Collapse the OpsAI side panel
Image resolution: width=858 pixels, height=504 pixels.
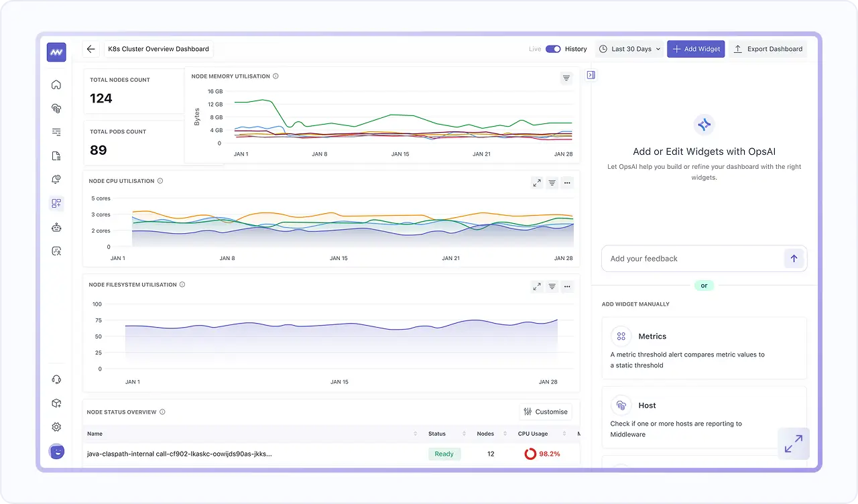pos(591,75)
